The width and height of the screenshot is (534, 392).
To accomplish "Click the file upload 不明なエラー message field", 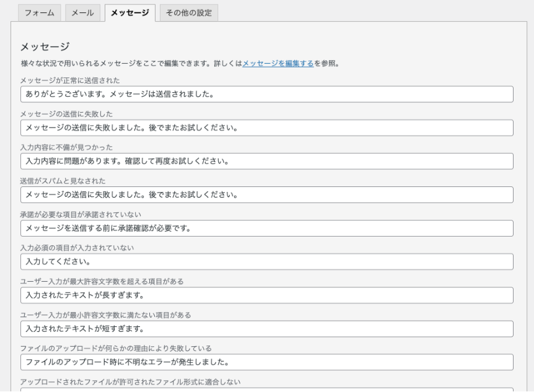I will click(x=266, y=362).
